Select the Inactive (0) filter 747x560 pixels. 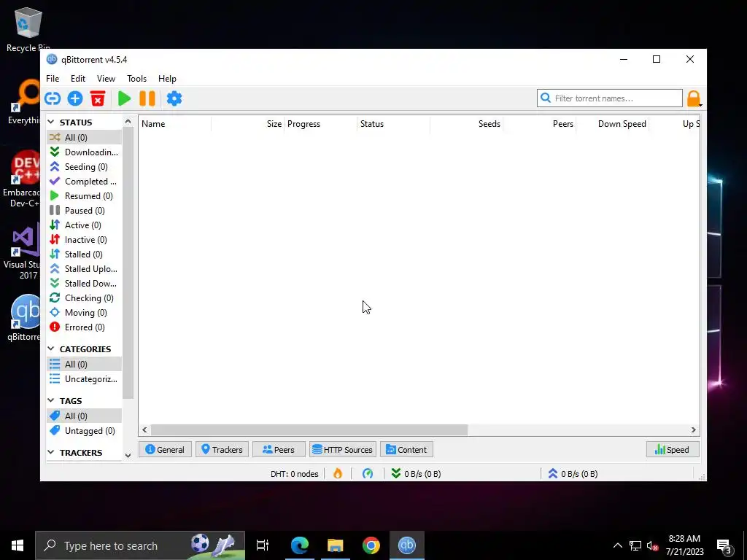click(85, 239)
